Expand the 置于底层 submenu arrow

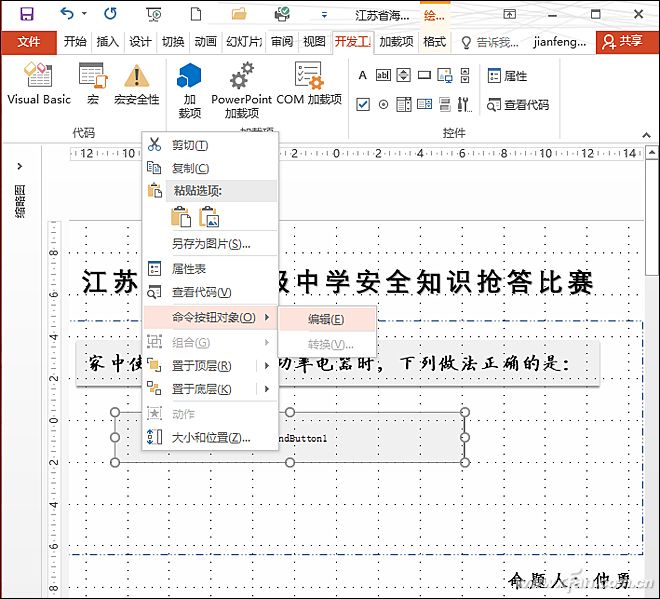point(267,390)
